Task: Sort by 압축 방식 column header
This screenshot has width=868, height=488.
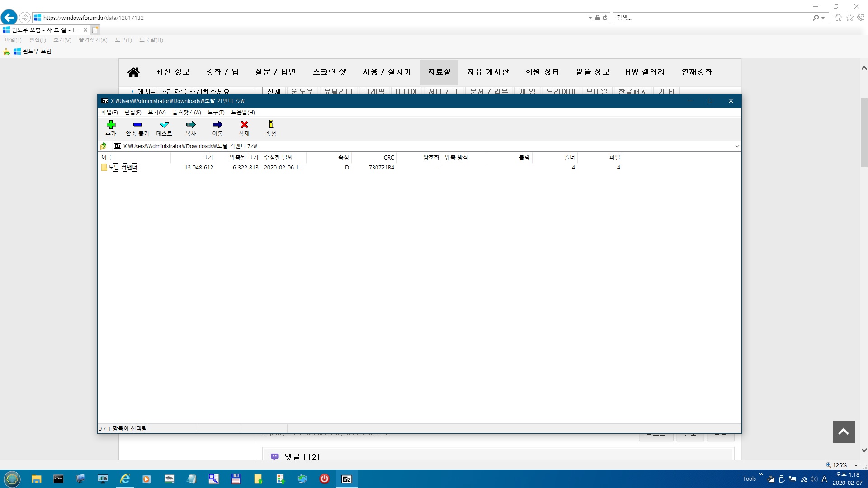Action: (x=464, y=157)
